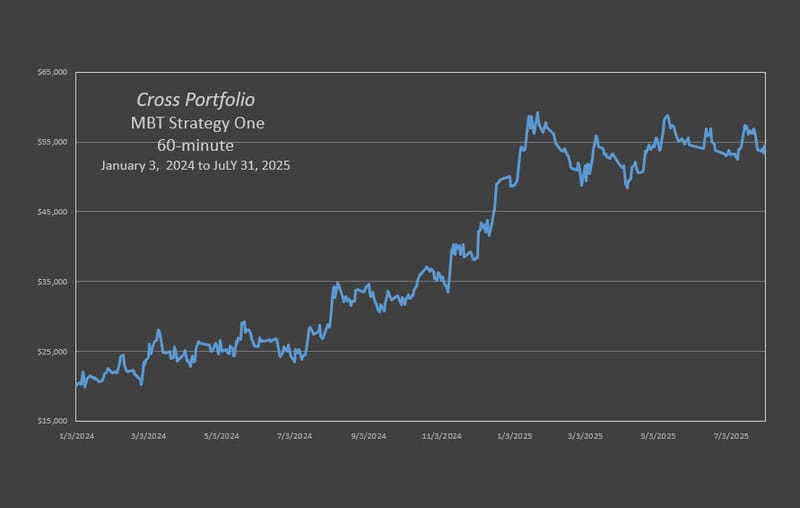Click the $55,000 y-axis label
The width and height of the screenshot is (800, 508).
pos(52,142)
